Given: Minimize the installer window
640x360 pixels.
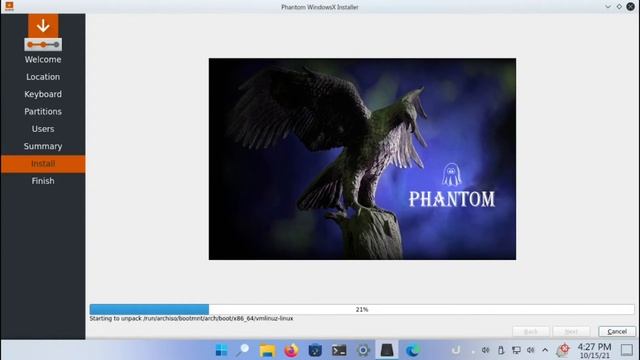Looking at the screenshot, I should (x=608, y=7).
